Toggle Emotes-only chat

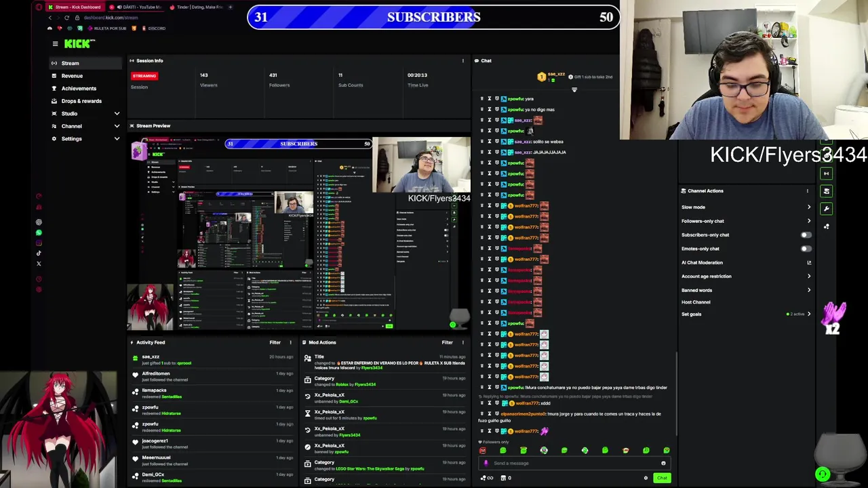point(805,249)
